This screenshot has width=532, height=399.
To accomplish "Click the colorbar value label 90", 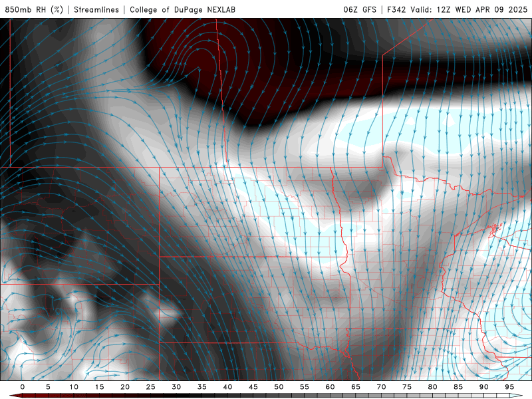I will (x=484, y=387).
